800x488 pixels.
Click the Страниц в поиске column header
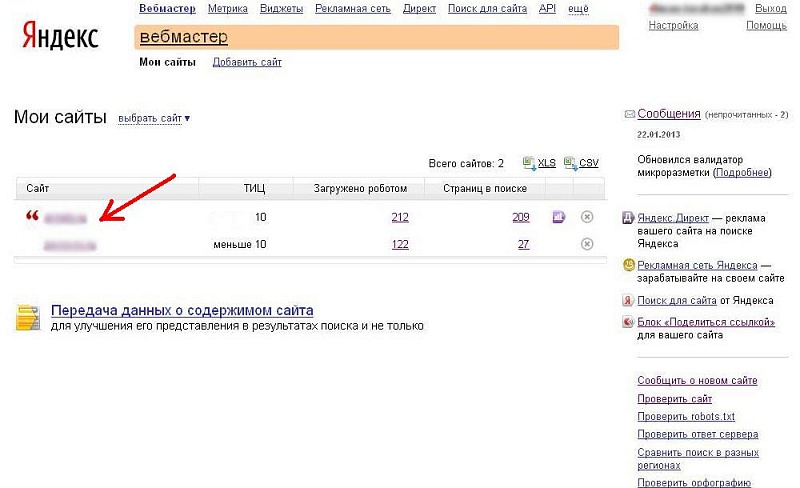point(485,188)
